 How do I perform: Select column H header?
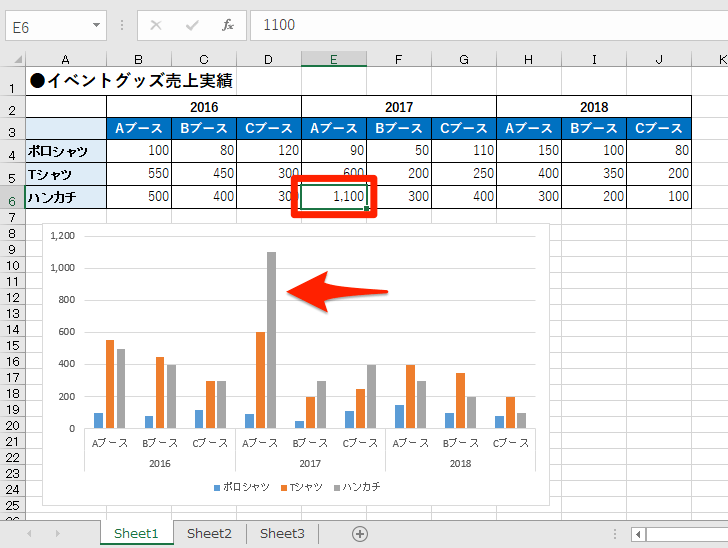[x=529, y=59]
